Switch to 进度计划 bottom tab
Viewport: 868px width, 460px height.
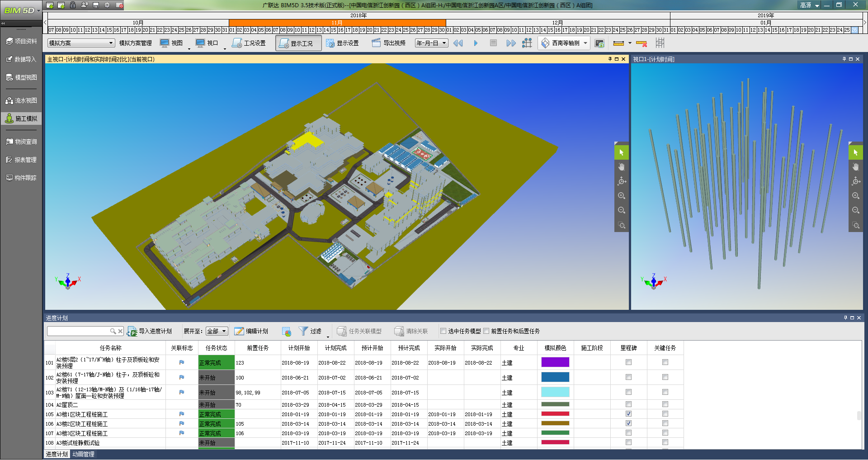57,454
